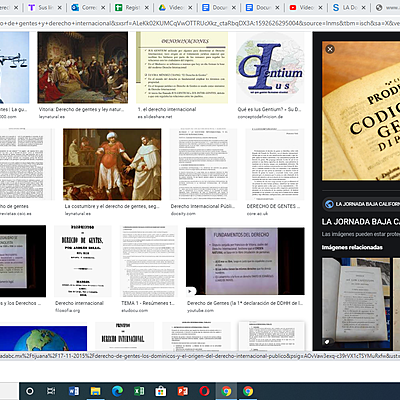Image resolution: width=400 pixels, height=400 pixels.
Task: Click the video play badge on YouTube result
Action: [x=190, y=291]
